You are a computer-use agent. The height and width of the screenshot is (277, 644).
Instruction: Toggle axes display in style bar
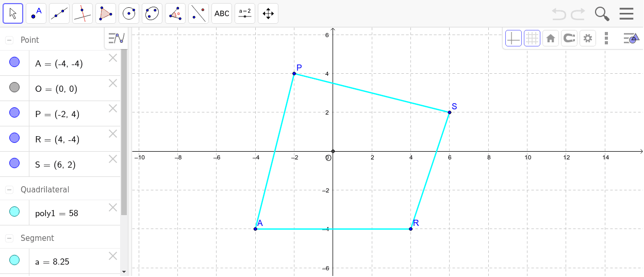point(514,38)
